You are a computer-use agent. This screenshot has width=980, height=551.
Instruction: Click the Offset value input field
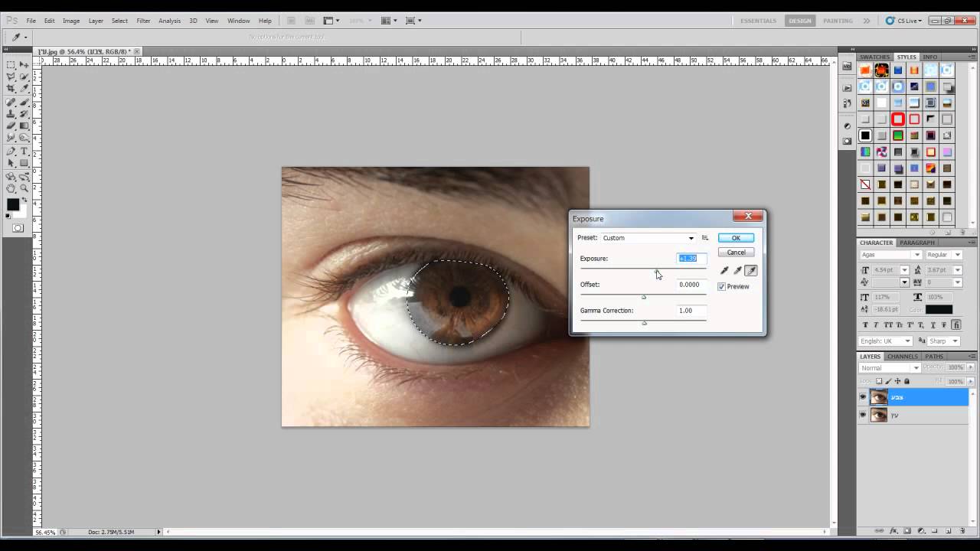pos(689,285)
